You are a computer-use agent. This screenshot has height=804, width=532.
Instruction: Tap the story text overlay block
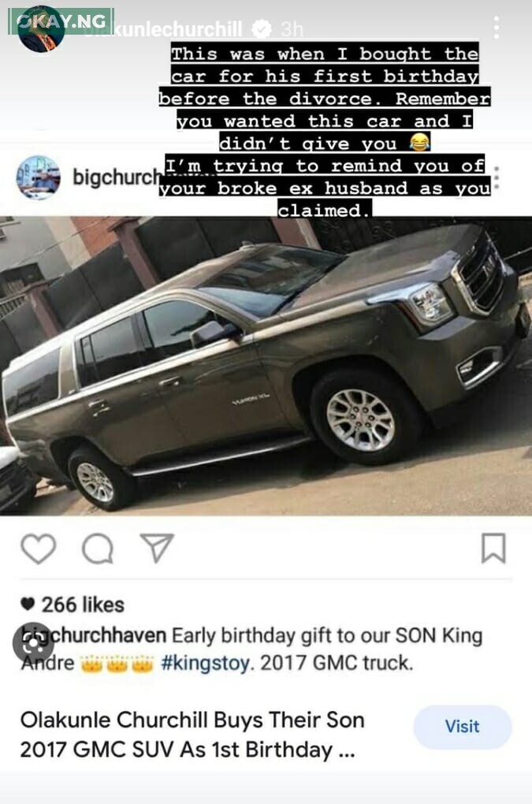pos(325,132)
